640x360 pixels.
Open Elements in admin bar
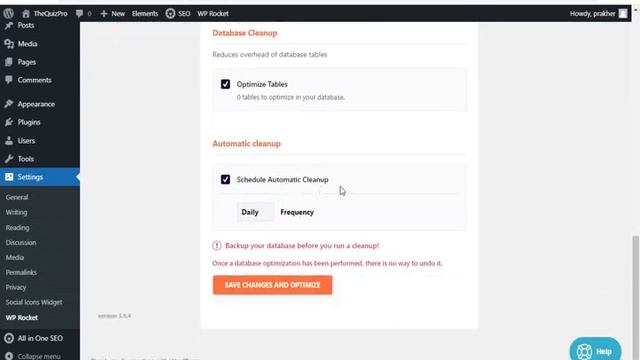[144, 13]
